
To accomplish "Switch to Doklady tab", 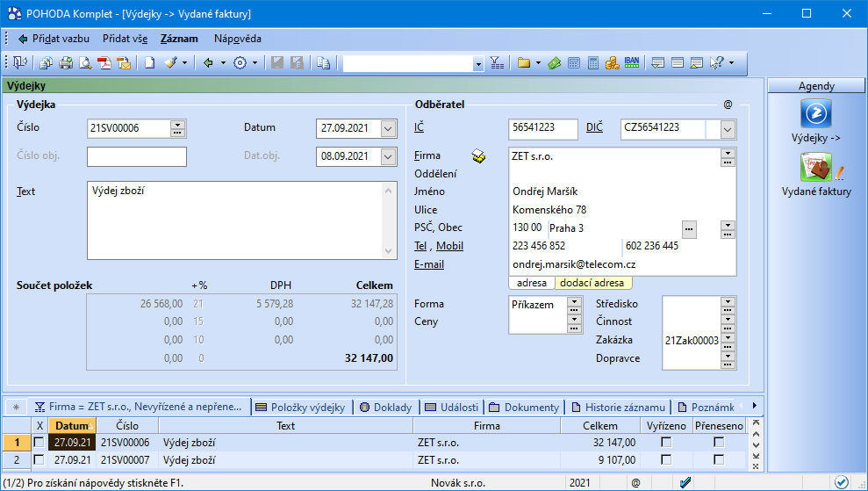I will point(386,408).
